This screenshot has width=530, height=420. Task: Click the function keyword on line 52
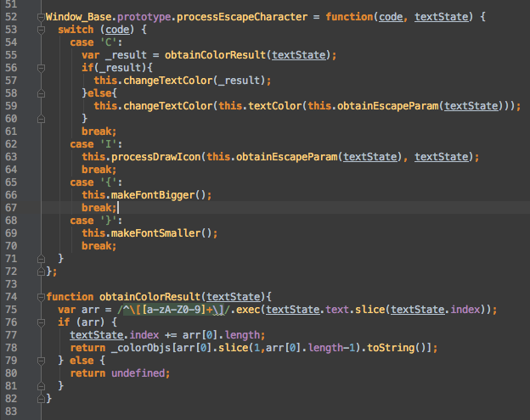point(349,17)
